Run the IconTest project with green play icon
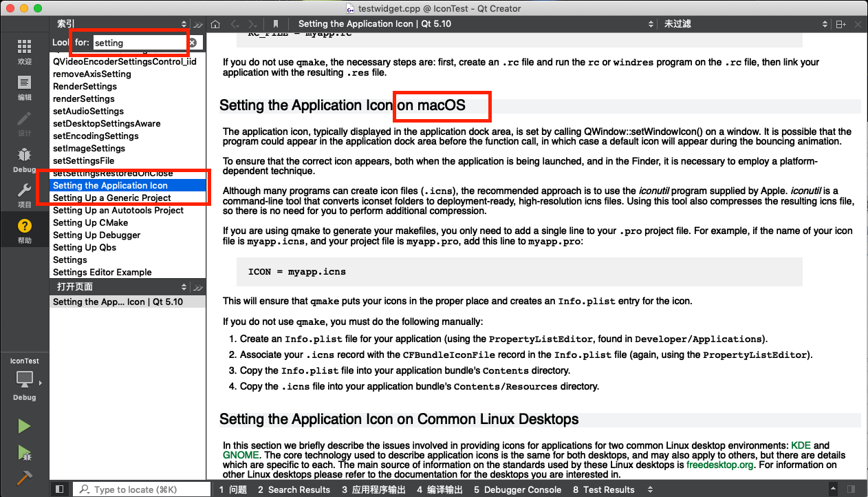The height and width of the screenshot is (497, 868). click(24, 425)
